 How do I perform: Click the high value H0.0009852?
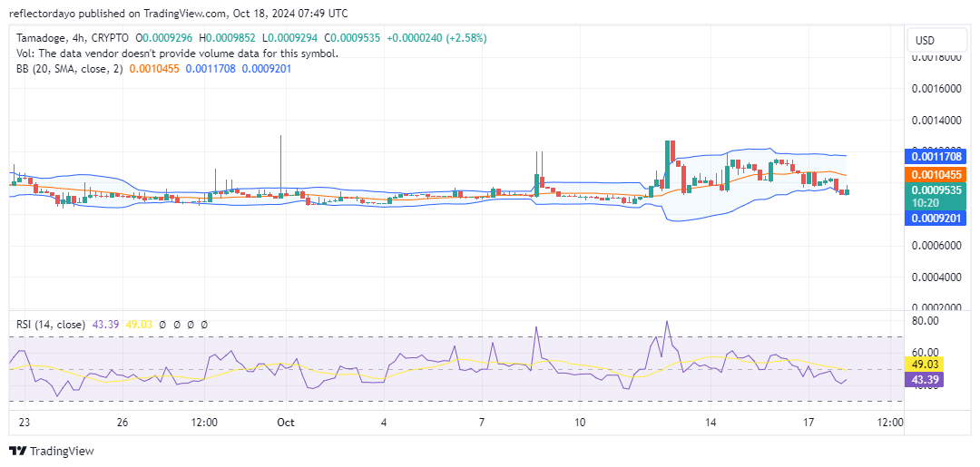[228, 38]
